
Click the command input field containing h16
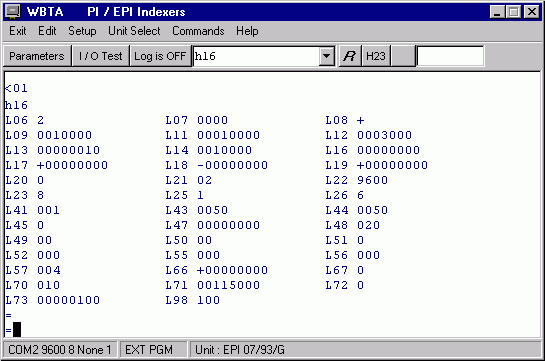point(256,56)
